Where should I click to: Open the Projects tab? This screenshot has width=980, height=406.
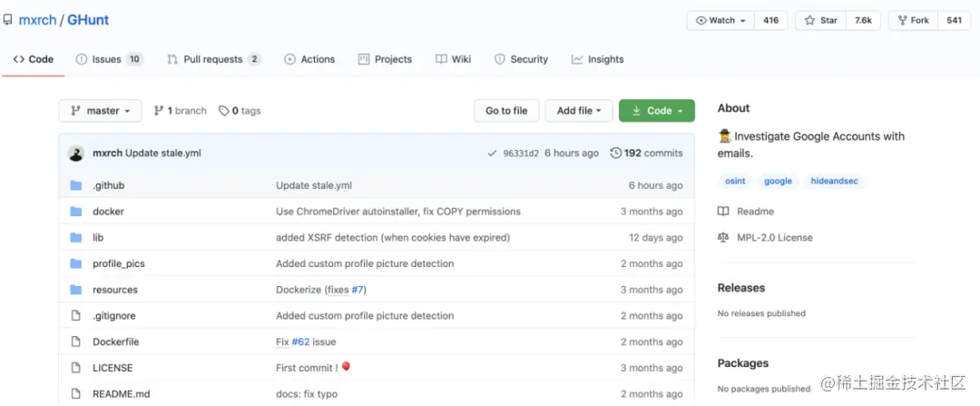tap(385, 59)
